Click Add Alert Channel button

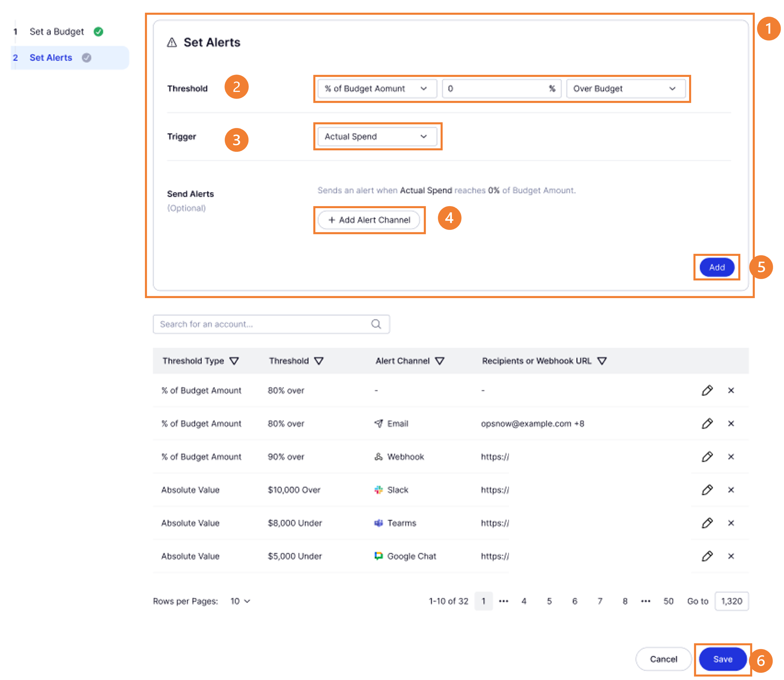[x=369, y=220]
